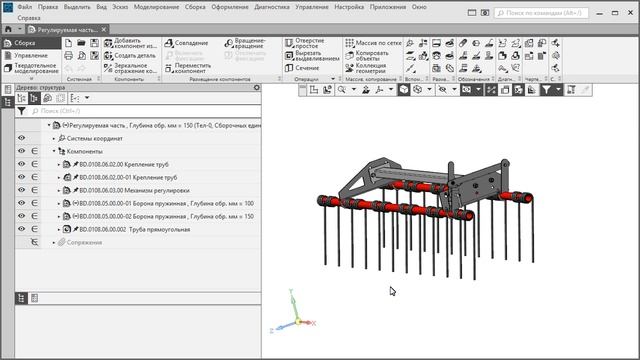The width and height of the screenshot is (640, 360).
Task: Open Файл menu
Action: pos(25,7)
